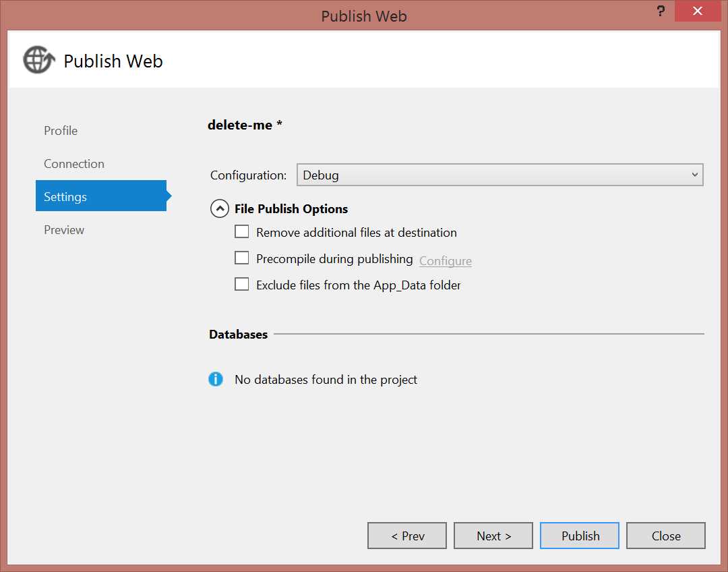Click the delete-me profile title

click(x=245, y=124)
